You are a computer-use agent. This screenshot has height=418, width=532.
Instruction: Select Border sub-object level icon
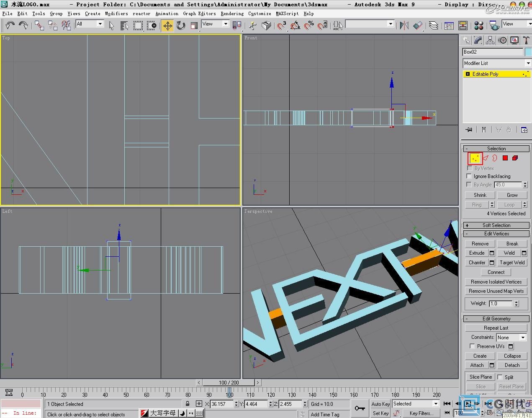pyautogui.click(x=495, y=158)
